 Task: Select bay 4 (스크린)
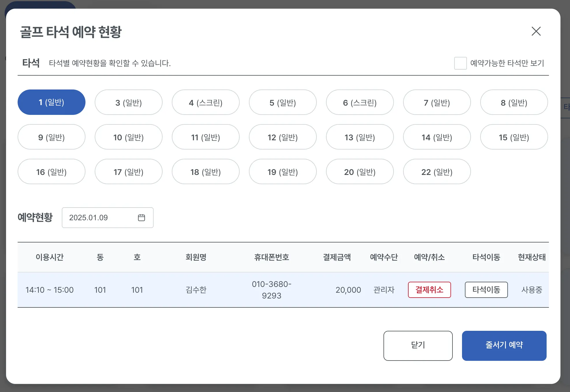[205, 102]
